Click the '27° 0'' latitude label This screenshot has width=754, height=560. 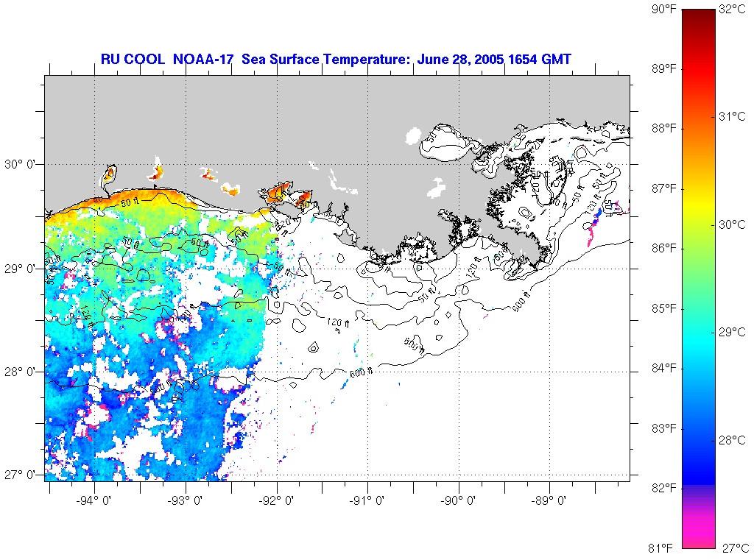20,475
